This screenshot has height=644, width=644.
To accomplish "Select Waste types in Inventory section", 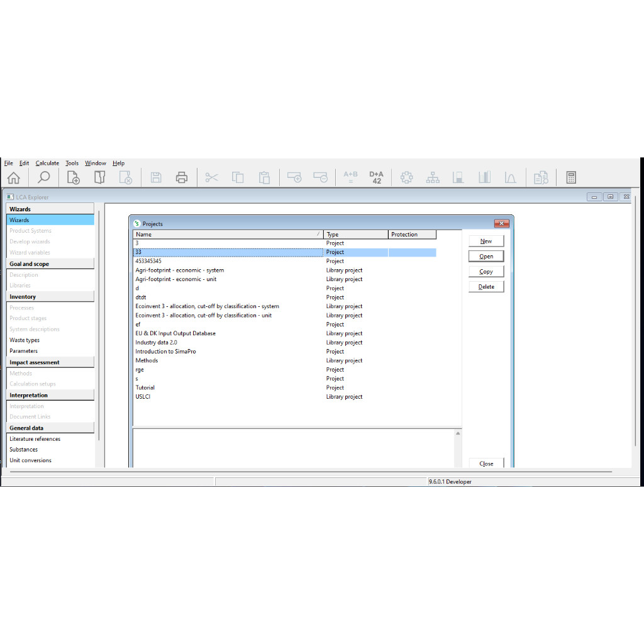I will point(25,340).
